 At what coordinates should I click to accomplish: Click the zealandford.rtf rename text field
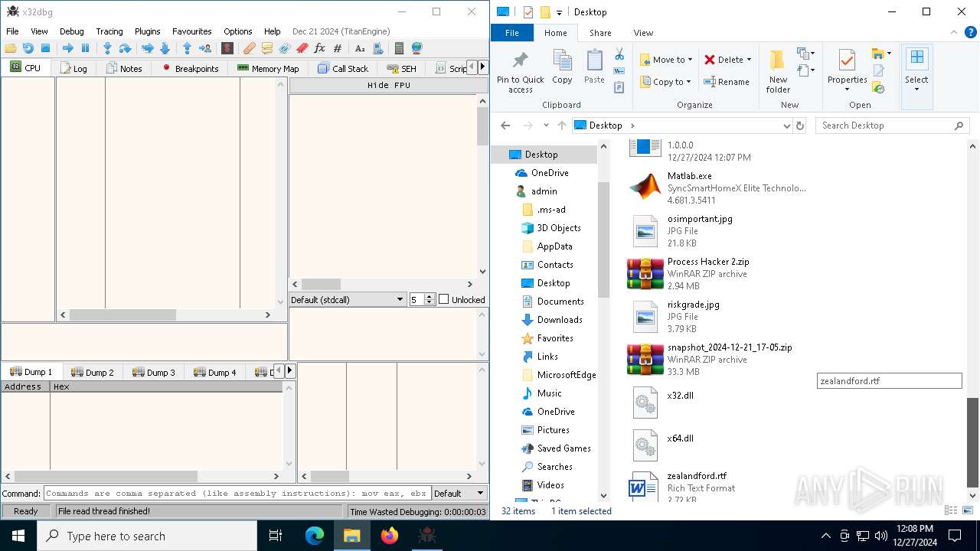pos(889,380)
